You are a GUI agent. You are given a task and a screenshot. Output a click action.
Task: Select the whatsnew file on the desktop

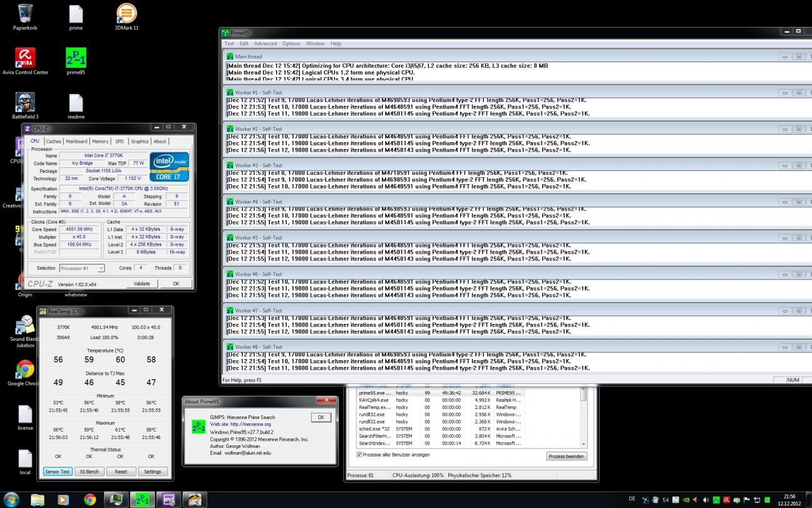(75, 294)
